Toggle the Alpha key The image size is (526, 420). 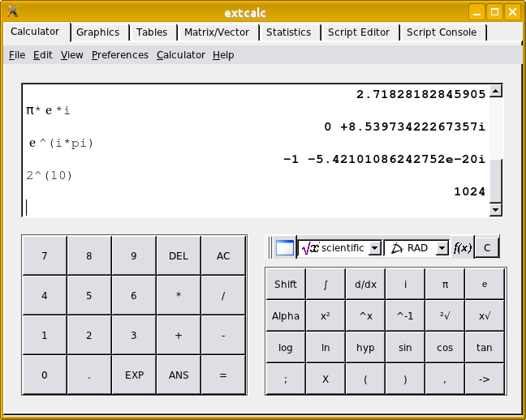pos(286,315)
